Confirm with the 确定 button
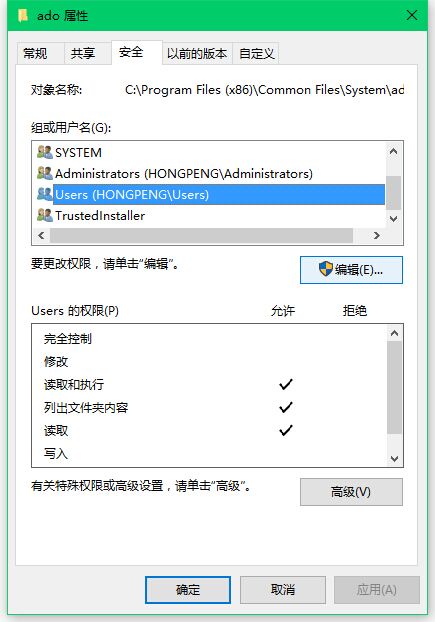 click(188, 590)
